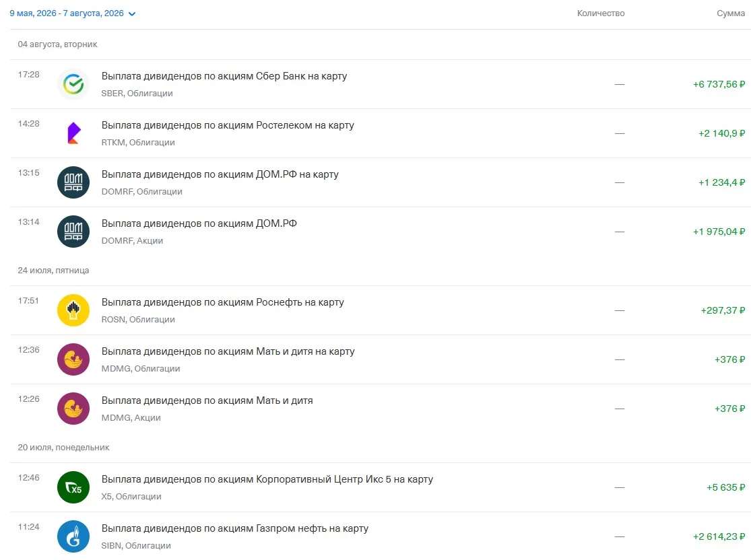
Task: Select the 9 мая – 7 августа period
Action: pyautogui.click(x=67, y=13)
